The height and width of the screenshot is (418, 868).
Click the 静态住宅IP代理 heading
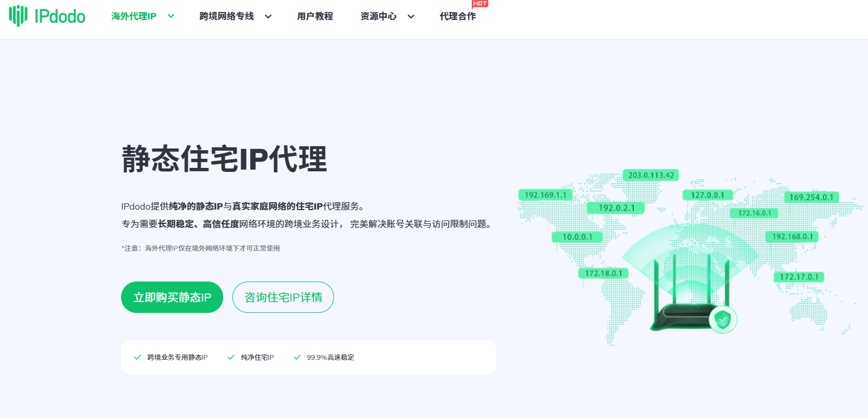coord(224,159)
